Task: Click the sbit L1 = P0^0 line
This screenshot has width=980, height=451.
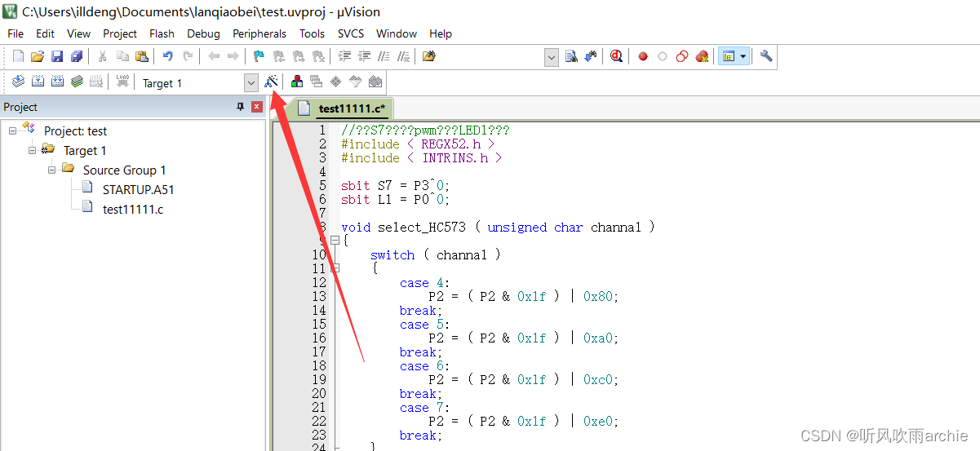Action: 395,199
